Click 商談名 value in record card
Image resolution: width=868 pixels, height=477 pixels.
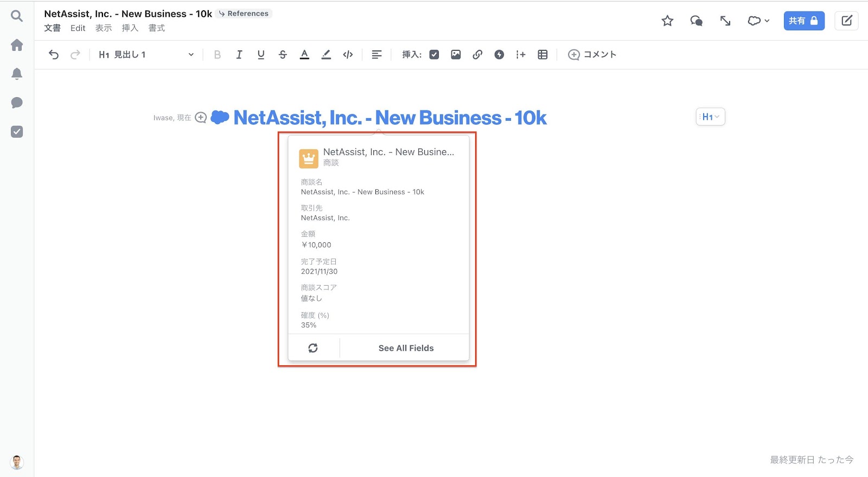(x=362, y=192)
